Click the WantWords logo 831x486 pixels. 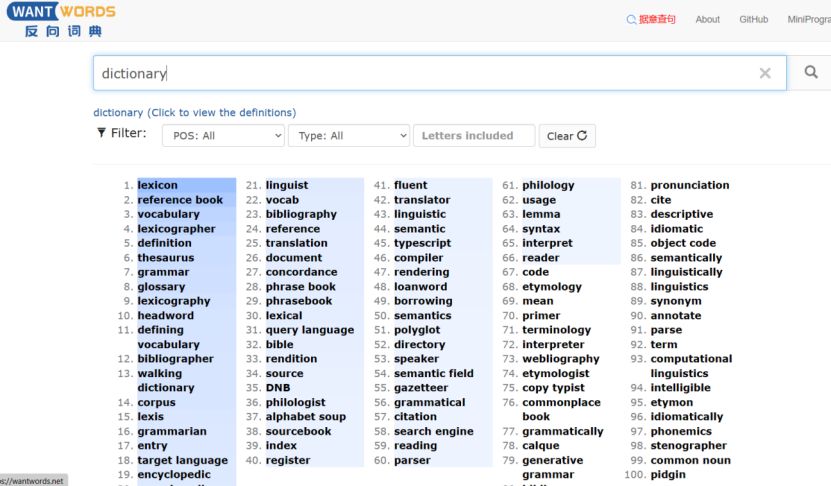click(60, 20)
